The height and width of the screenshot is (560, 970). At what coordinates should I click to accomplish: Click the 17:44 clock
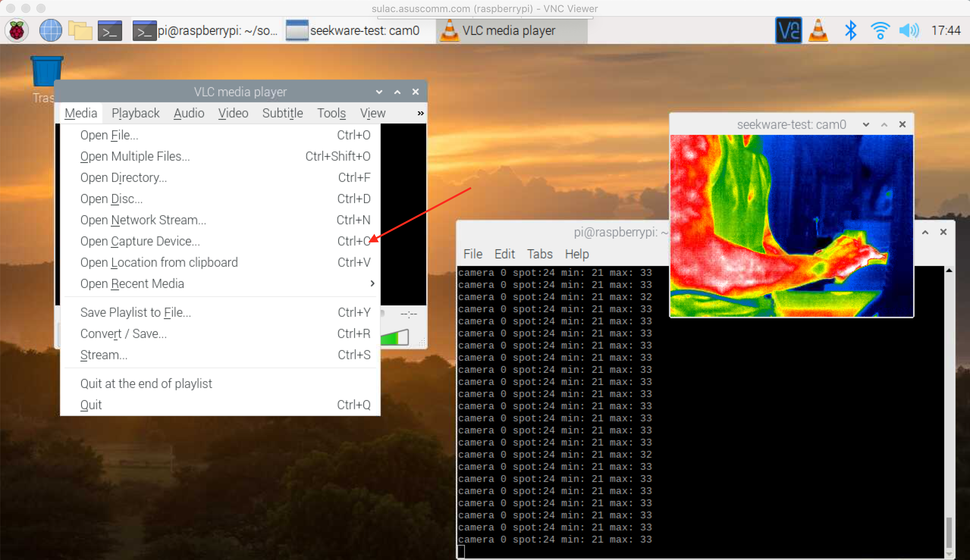tap(946, 30)
